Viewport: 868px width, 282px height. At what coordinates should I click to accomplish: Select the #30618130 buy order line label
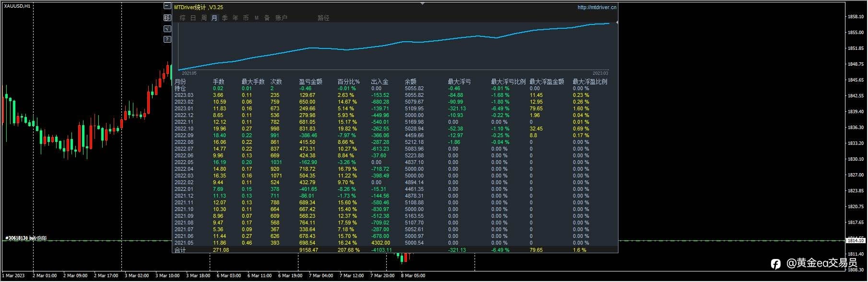pos(25,238)
